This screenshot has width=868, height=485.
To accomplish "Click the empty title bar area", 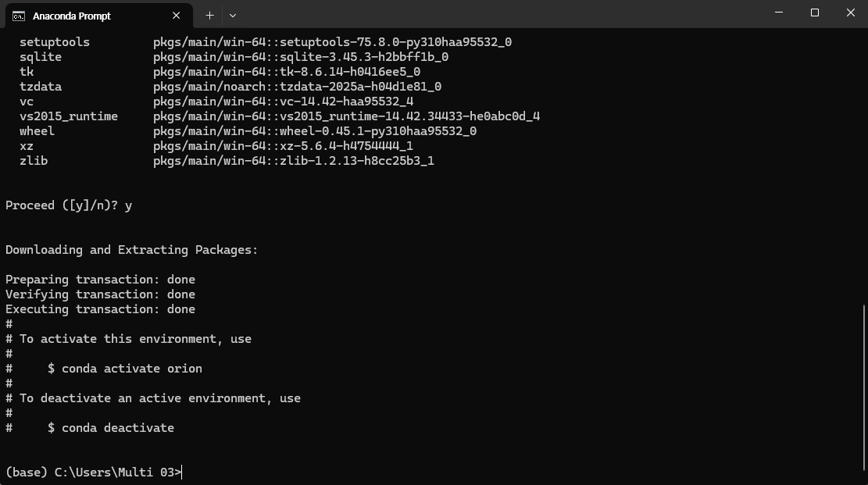I will pos(498,13).
